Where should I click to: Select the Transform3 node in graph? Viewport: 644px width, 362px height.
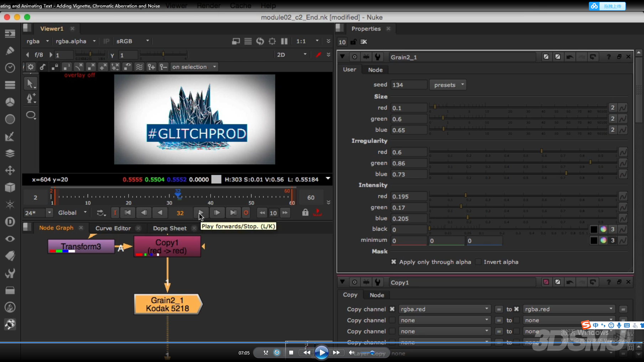[81, 246]
